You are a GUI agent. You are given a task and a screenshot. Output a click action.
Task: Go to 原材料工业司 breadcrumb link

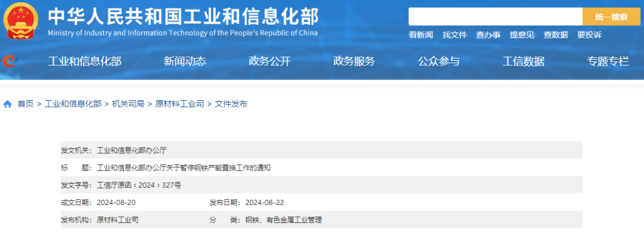point(179,104)
